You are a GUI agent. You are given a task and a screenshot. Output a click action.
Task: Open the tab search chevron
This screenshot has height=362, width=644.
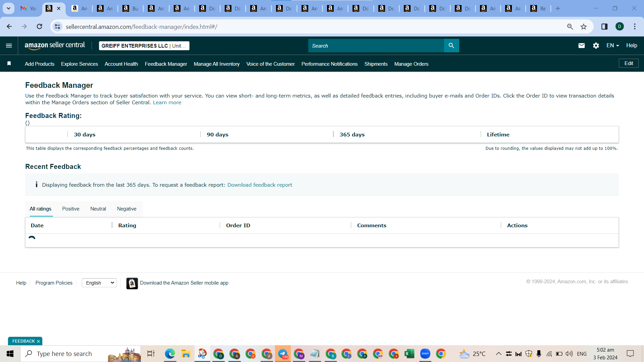coord(8,8)
